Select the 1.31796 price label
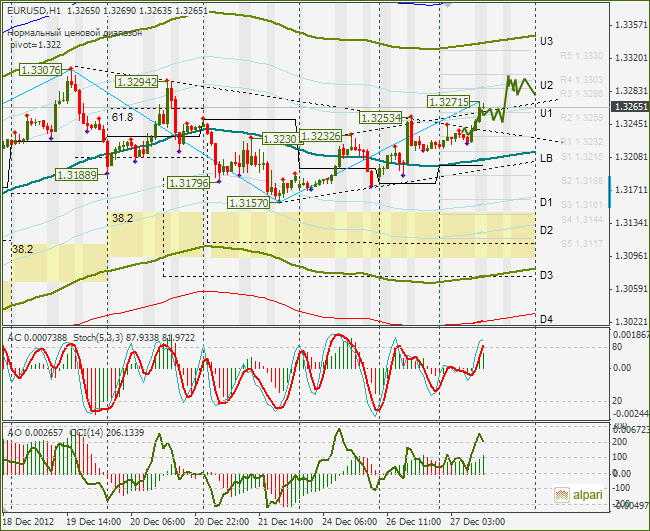 [188, 182]
